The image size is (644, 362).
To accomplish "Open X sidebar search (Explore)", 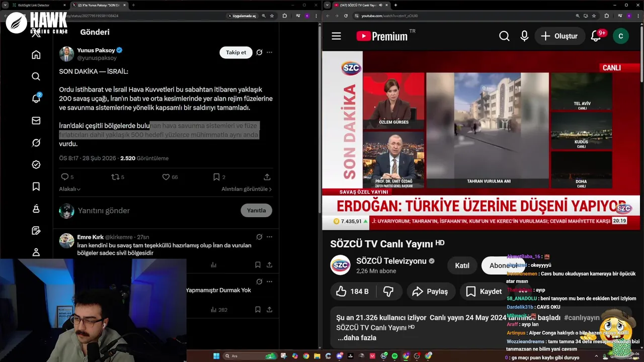I will (x=36, y=76).
